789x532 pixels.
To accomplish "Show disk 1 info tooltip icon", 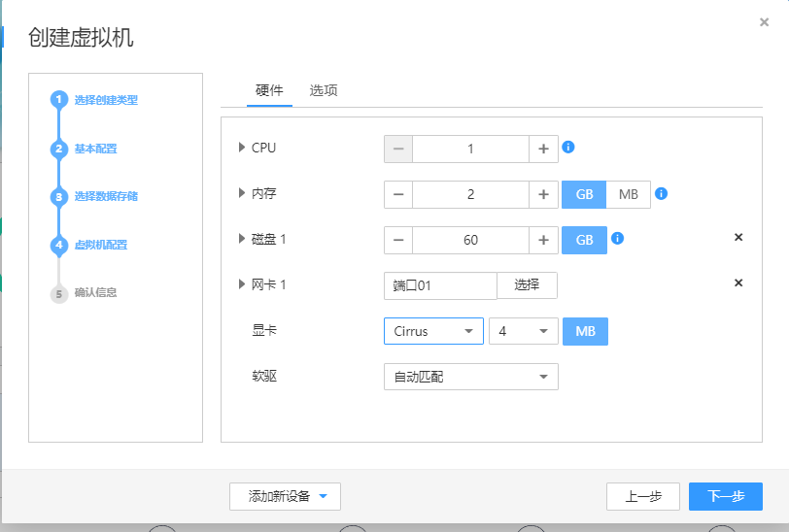I will (617, 238).
